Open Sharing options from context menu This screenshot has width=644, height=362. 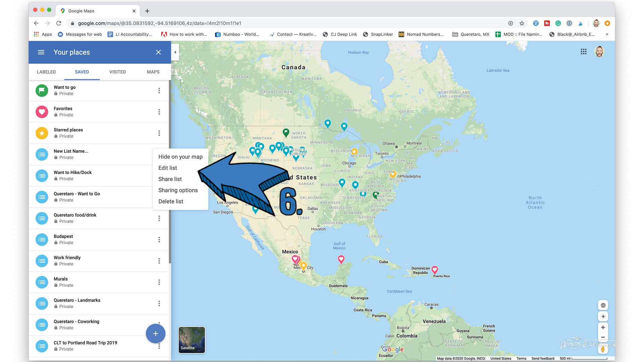[178, 190]
